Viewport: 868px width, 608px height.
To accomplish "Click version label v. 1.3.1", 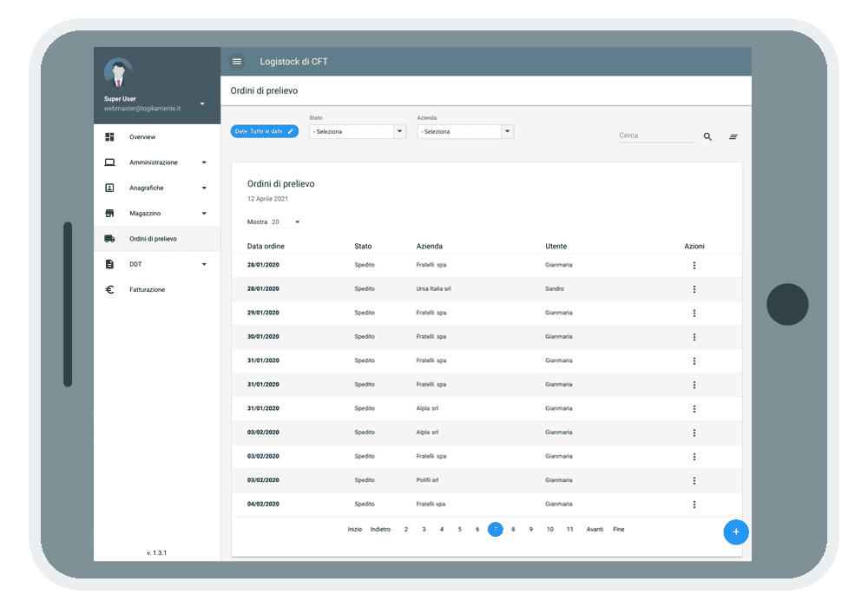I will (156, 552).
